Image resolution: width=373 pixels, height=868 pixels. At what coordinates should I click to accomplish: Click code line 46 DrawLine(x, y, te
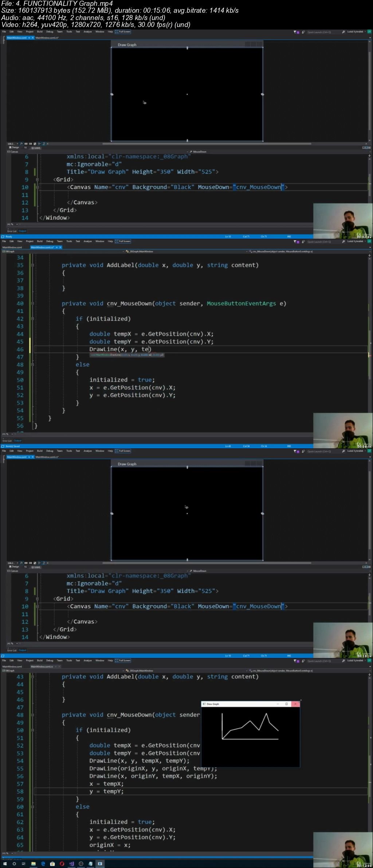tap(120, 350)
